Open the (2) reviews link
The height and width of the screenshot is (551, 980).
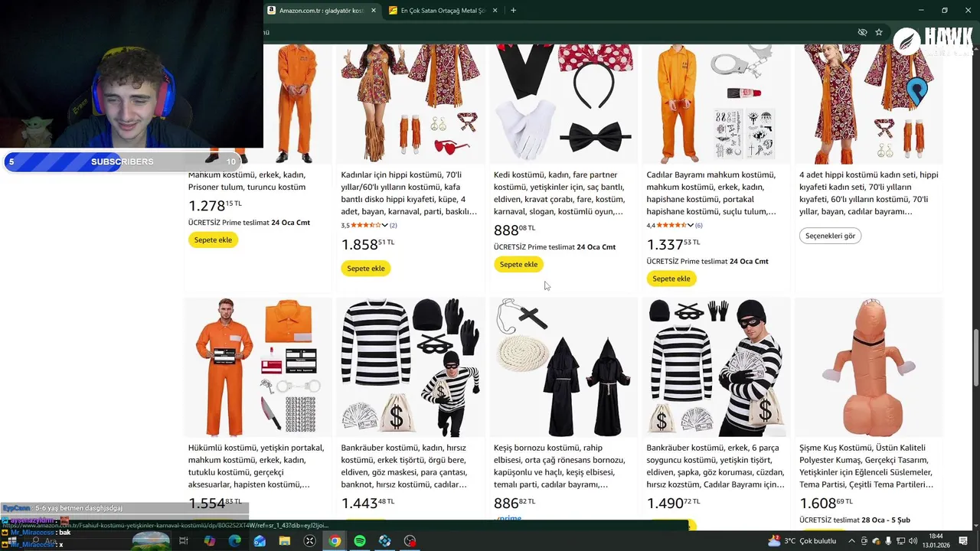pos(394,225)
